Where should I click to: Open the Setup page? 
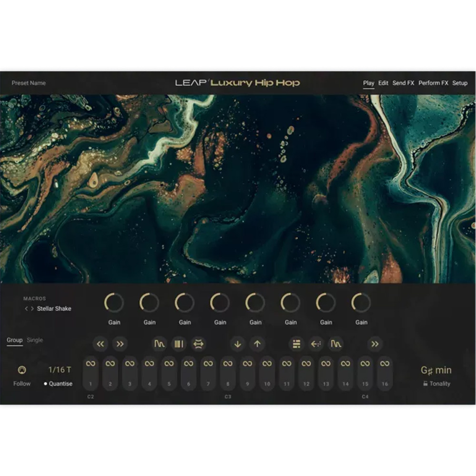point(460,83)
